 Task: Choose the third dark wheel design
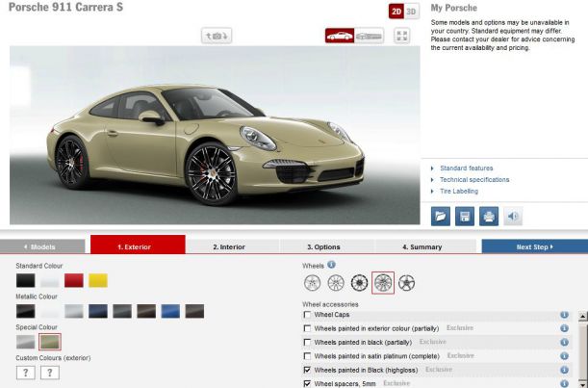click(x=359, y=282)
